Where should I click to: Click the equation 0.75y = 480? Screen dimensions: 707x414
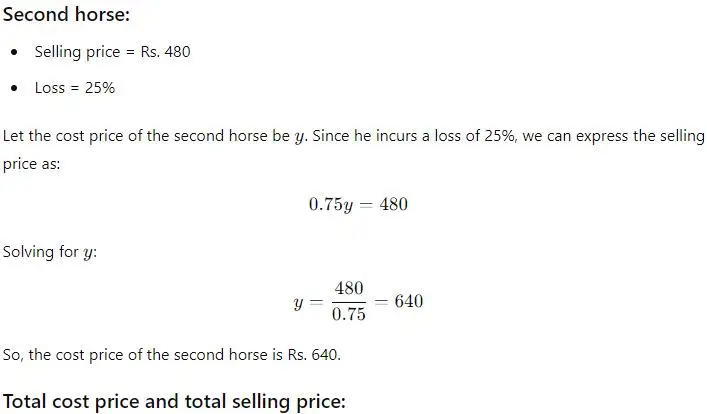click(x=358, y=204)
